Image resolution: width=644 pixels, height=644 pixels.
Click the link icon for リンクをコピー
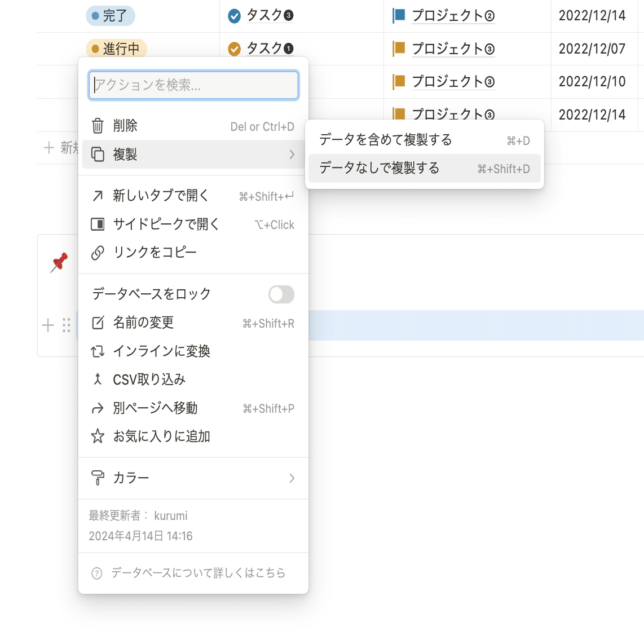(x=98, y=253)
